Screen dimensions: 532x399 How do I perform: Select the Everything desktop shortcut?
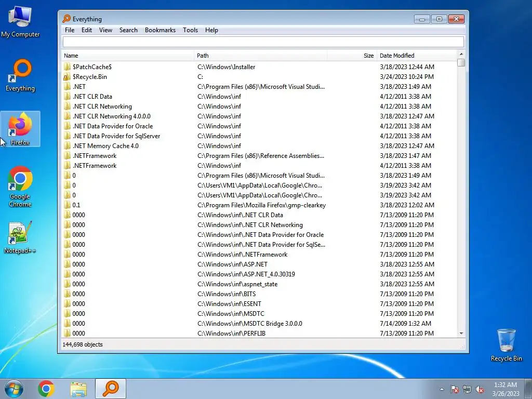coord(20,75)
